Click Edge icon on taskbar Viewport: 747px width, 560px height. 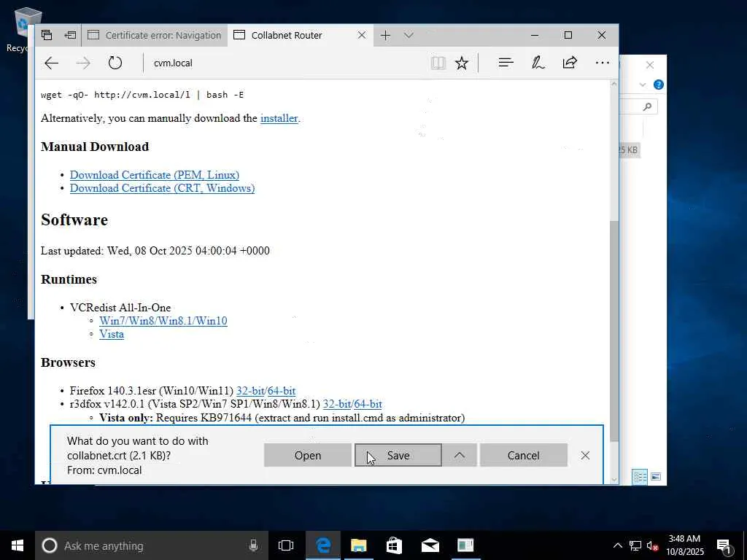323,545
